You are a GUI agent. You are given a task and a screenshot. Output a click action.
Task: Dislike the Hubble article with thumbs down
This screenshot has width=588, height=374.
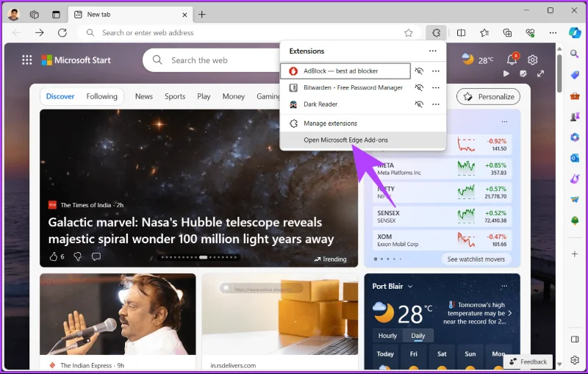click(78, 256)
